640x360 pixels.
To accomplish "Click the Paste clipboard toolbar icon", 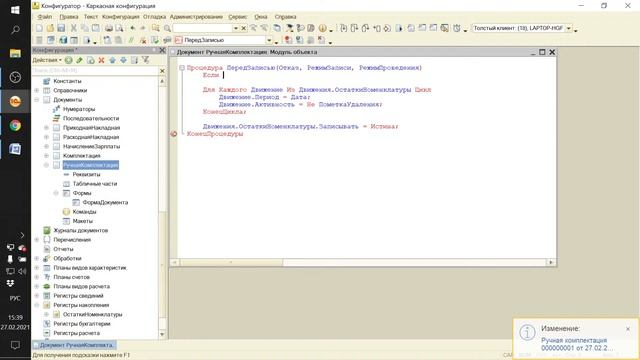I will point(96,28).
